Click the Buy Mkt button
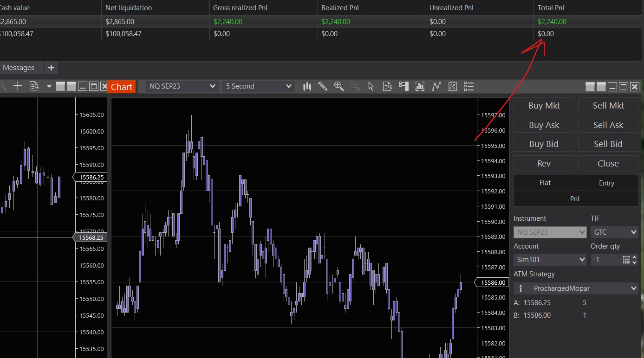 [544, 106]
